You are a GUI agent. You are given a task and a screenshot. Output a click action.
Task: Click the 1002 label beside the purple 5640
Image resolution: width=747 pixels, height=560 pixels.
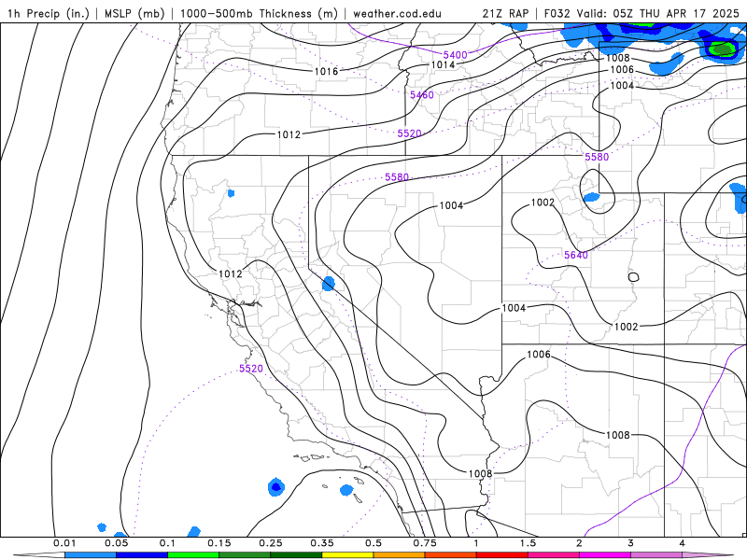[x=543, y=203]
